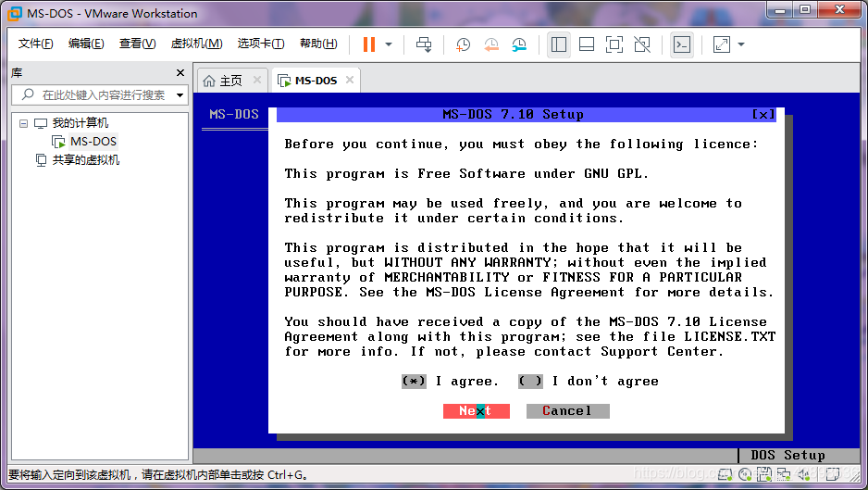Select the 'I agree' radio option
The height and width of the screenshot is (490, 868).
click(x=414, y=382)
